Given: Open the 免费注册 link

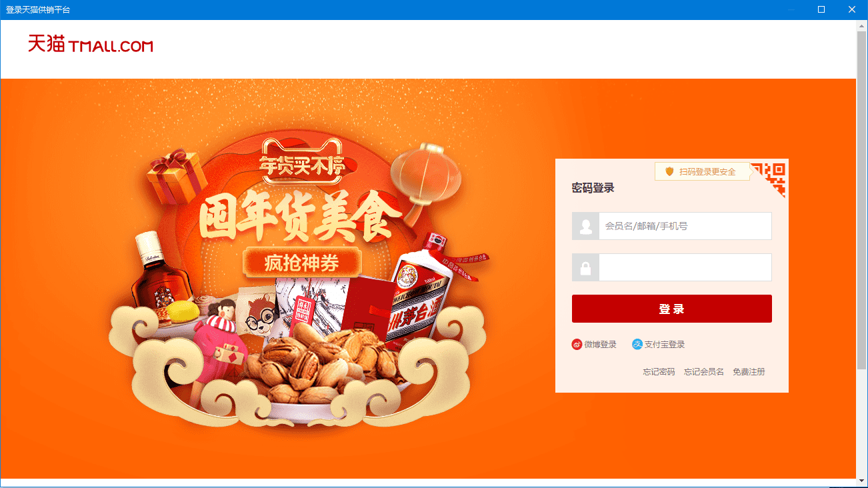Looking at the screenshot, I should tap(749, 372).
